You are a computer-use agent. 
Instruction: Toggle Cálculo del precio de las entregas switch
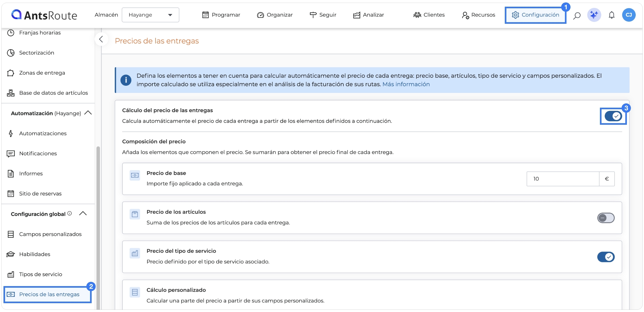(613, 116)
